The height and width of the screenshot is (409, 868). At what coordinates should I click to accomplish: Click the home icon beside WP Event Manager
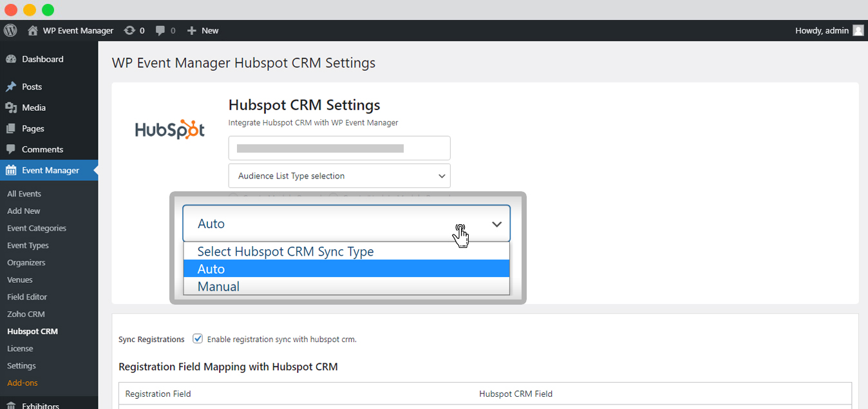click(33, 30)
